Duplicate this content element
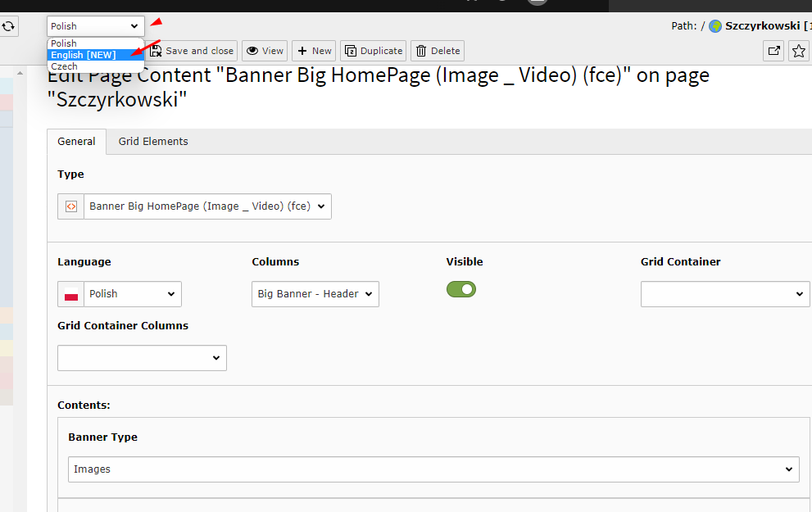The image size is (812, 512). tap(374, 51)
